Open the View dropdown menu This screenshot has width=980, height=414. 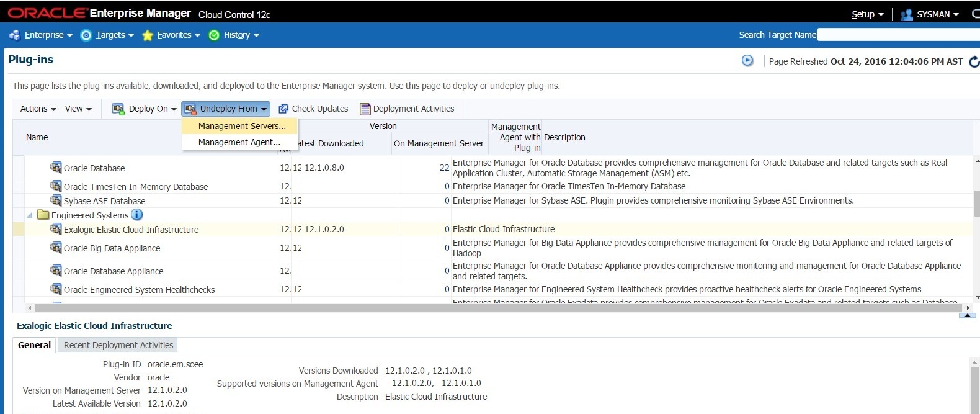[x=79, y=109]
